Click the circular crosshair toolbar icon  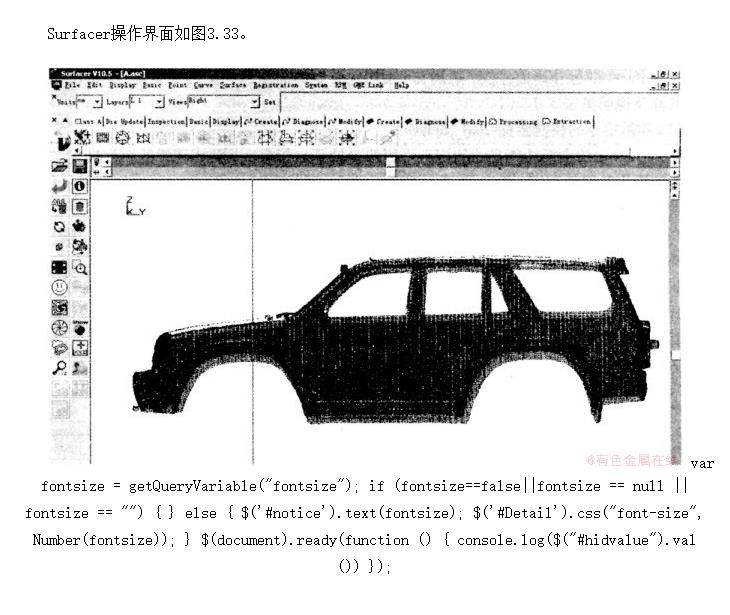(122, 138)
